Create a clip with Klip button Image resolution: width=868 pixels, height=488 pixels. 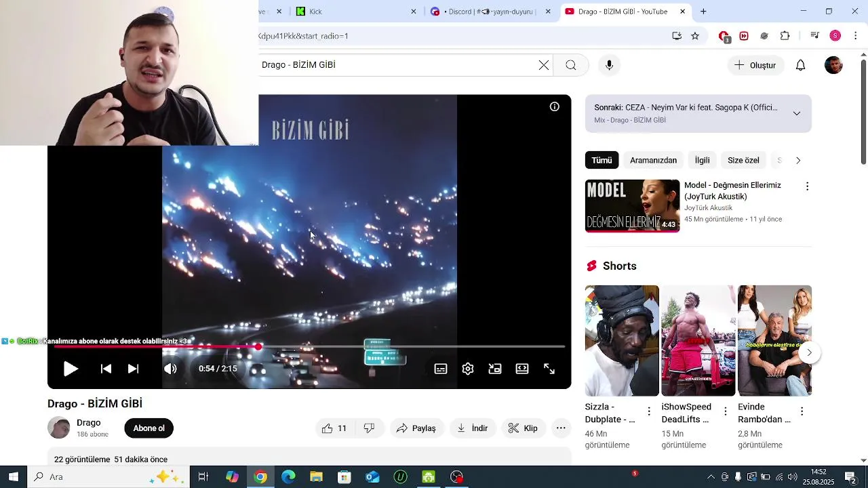(x=523, y=428)
